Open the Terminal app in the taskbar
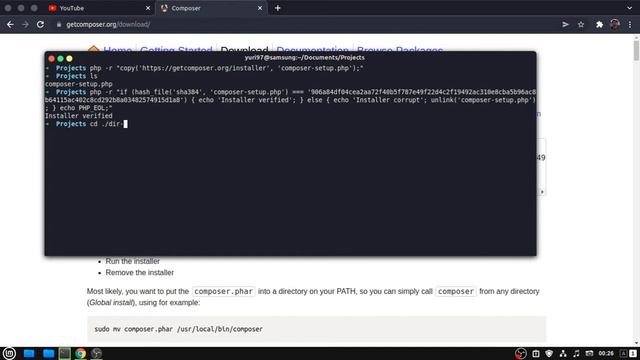 (x=64, y=353)
